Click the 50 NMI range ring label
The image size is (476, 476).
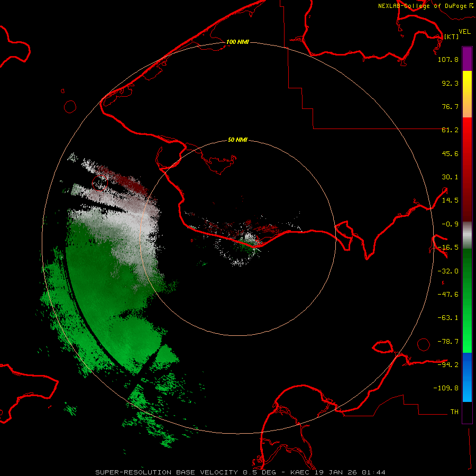237,140
